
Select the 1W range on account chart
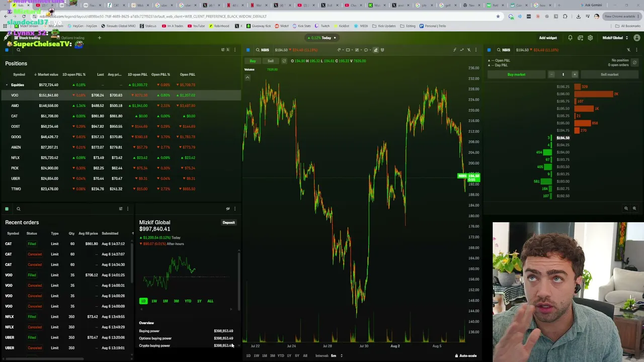[154, 301]
